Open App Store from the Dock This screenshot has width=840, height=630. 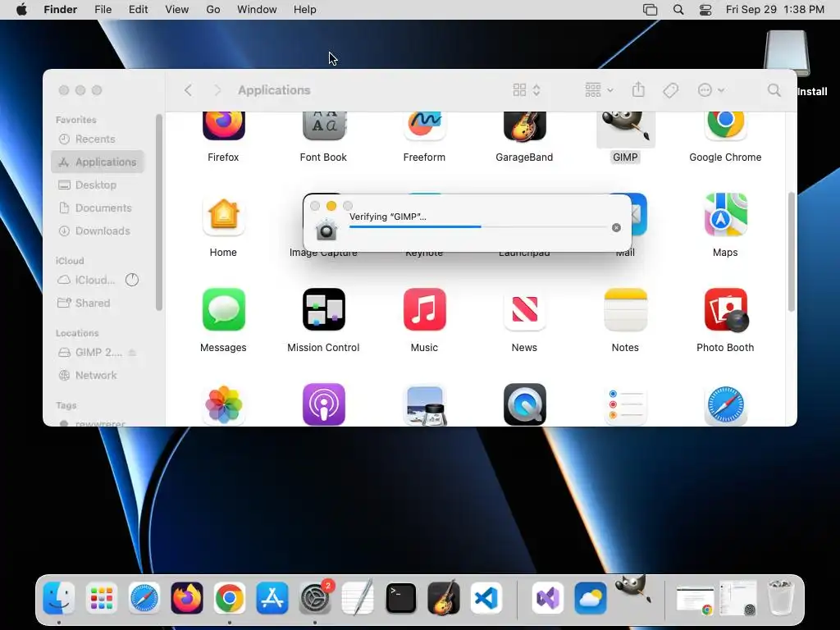pyautogui.click(x=272, y=598)
